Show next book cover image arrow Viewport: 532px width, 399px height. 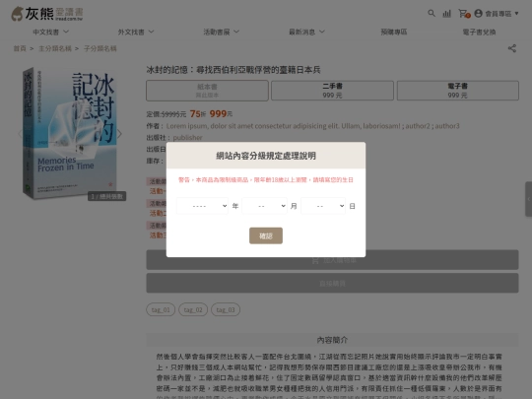point(119,134)
